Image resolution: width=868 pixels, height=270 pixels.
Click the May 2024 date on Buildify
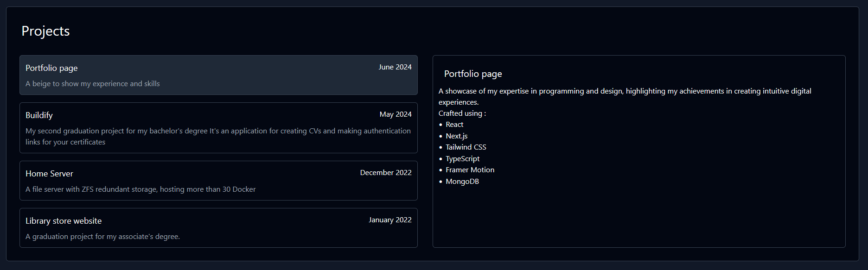click(395, 114)
